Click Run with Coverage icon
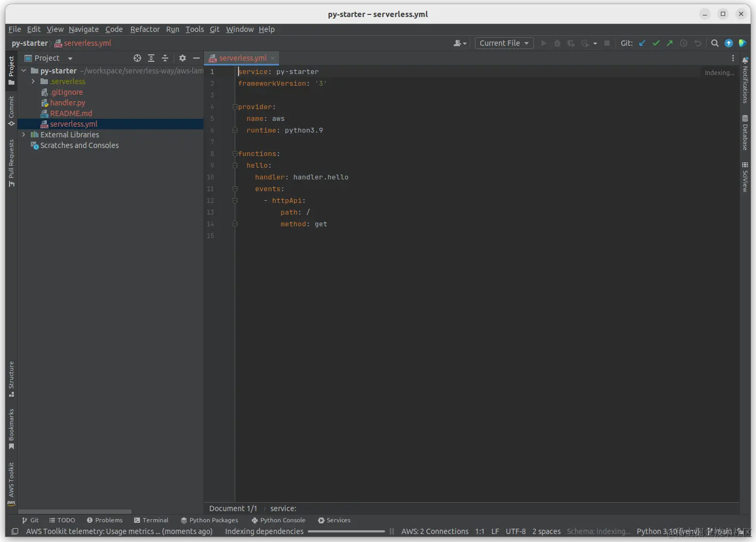The height and width of the screenshot is (542, 756). click(x=571, y=43)
